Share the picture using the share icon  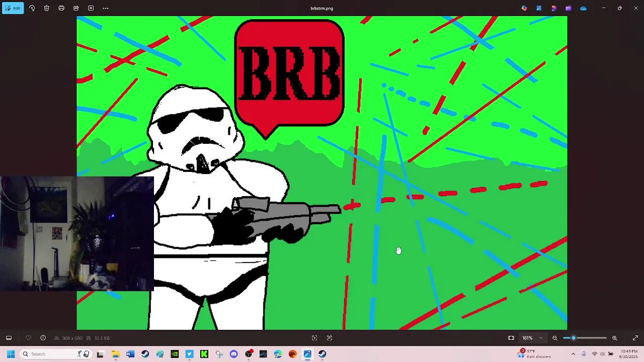76,8
